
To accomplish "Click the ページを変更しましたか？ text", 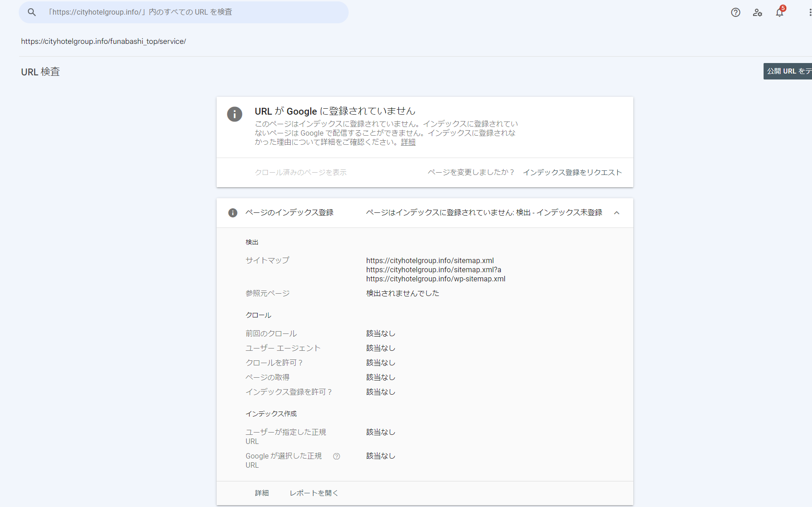I will (x=471, y=172).
